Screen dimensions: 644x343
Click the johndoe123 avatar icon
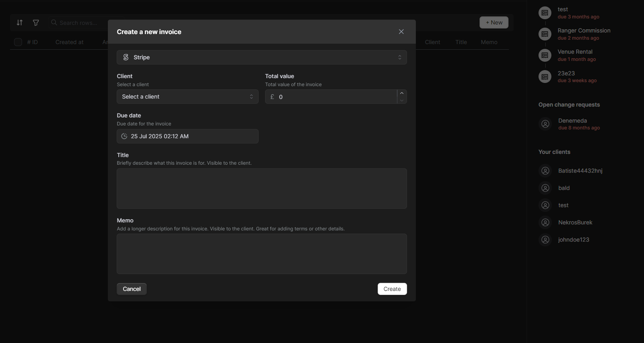545,240
